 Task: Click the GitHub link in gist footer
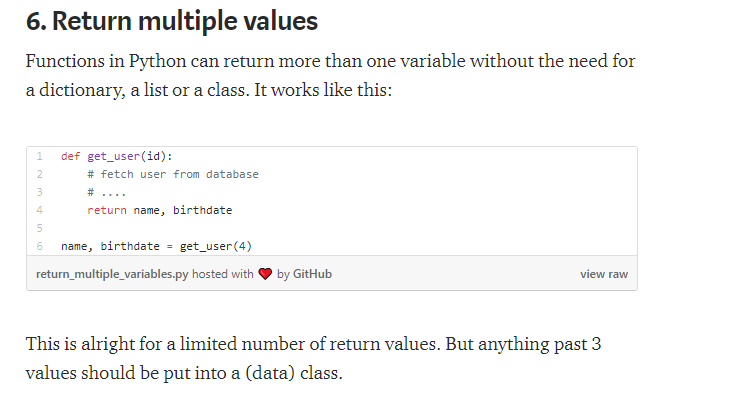point(312,274)
